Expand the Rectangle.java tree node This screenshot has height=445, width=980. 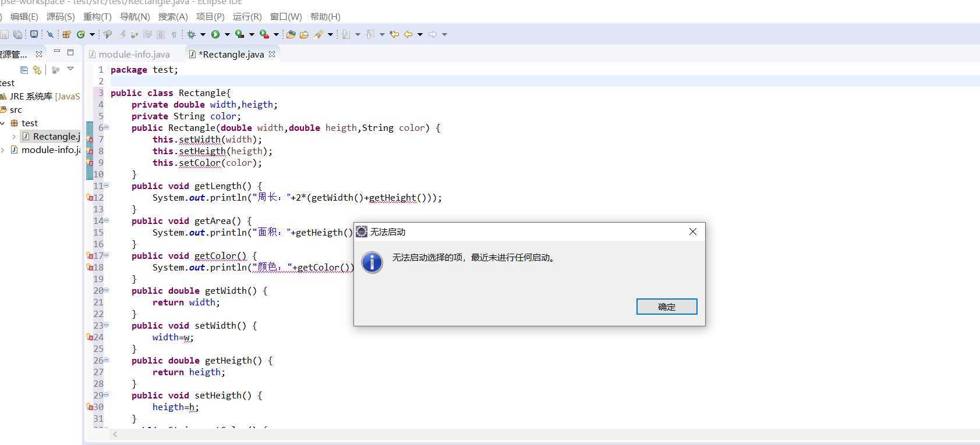[14, 137]
